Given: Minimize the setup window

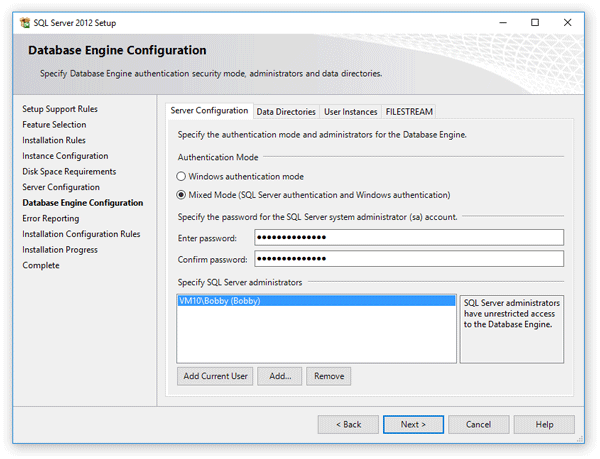Looking at the screenshot, I should pyautogui.click(x=503, y=23).
